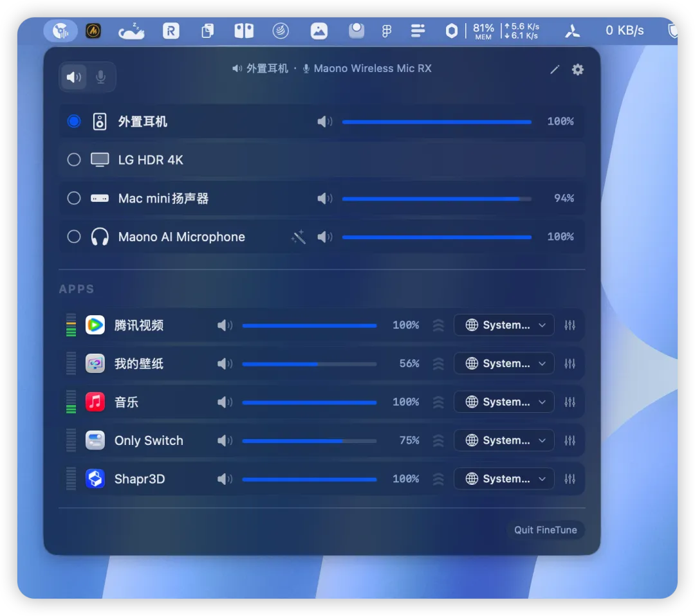Click the 56% value for 我的壁纸
This screenshot has width=695, height=616.
(409, 363)
